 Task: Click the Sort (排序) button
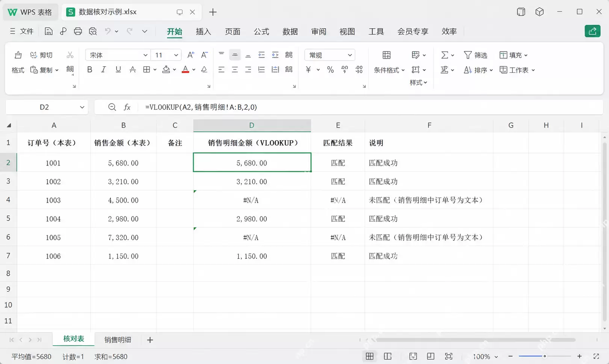point(478,70)
